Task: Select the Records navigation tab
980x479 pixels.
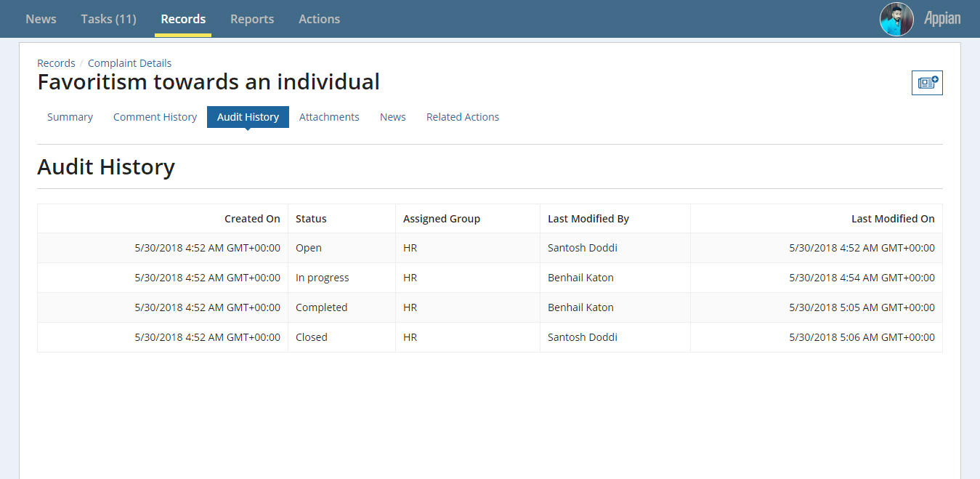Action: click(x=183, y=19)
